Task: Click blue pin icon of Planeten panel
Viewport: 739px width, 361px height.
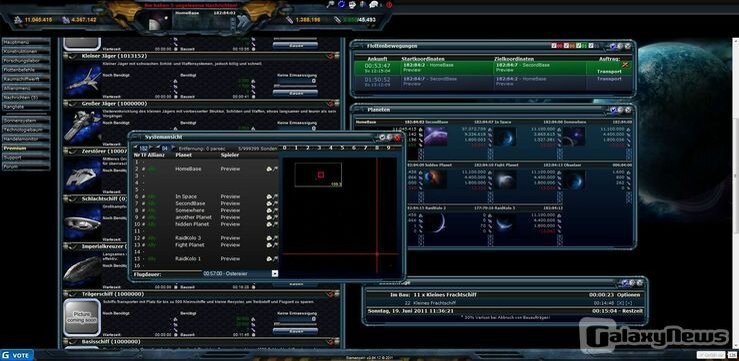Action: point(613,110)
